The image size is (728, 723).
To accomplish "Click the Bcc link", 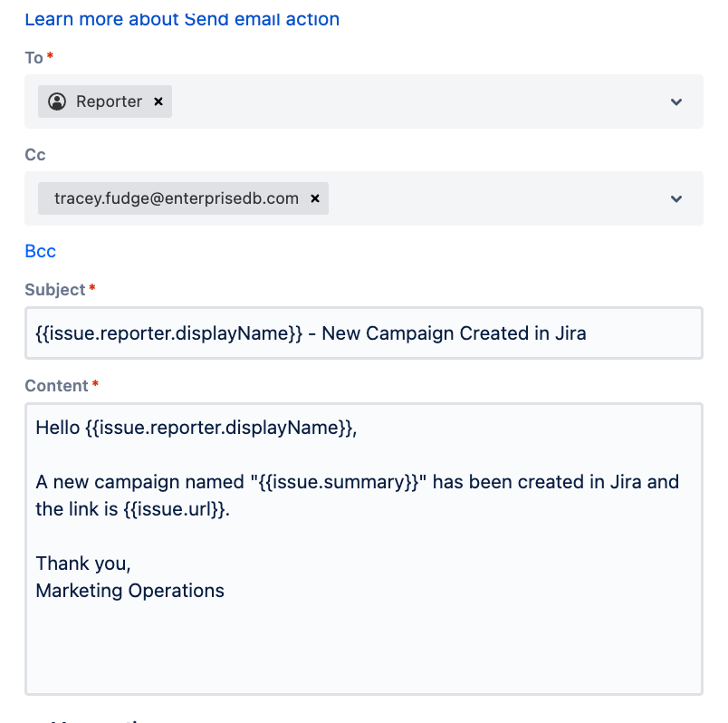I will pos(40,251).
